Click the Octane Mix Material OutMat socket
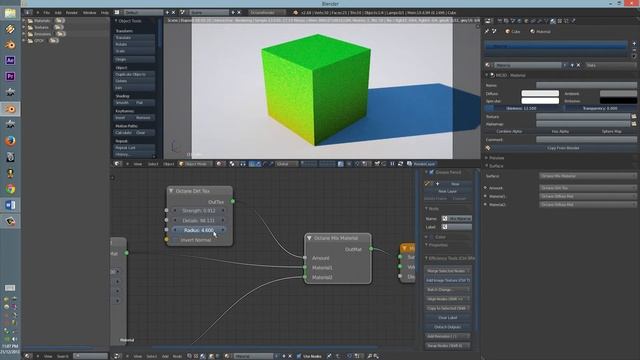 tap(371, 249)
